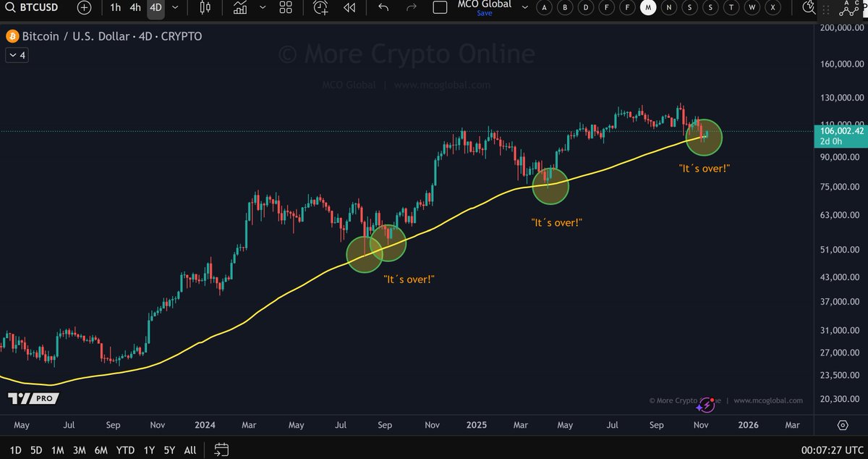Expand the indicators favorites dropdown arrow
Viewport: 868px width, 459px height.
point(262,8)
